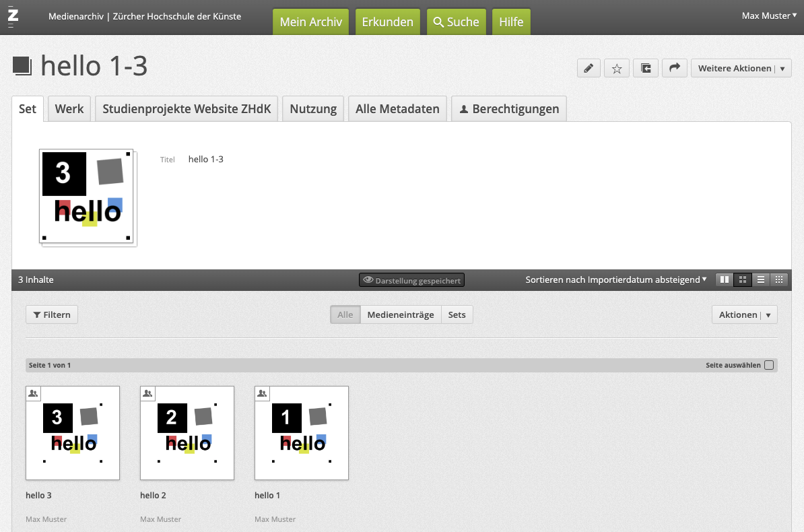Switch to the 'Alle Metadaten' tab
Screen dimensions: 804x532
click(x=397, y=108)
